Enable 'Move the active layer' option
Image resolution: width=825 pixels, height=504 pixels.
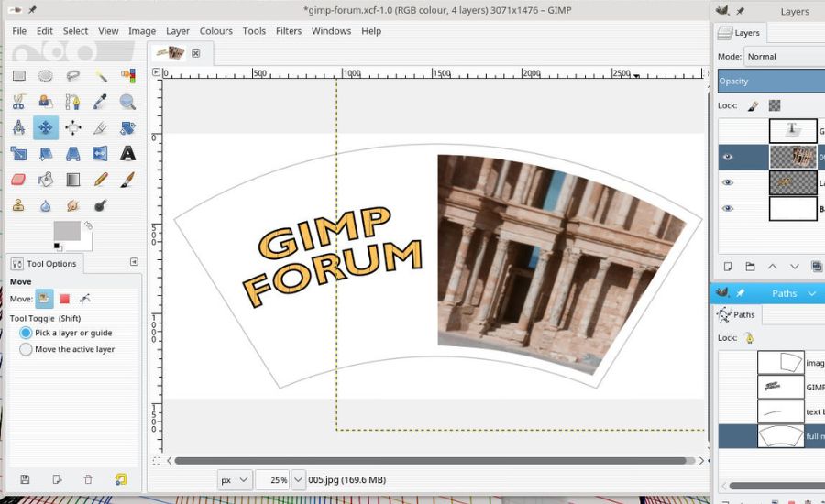(x=26, y=349)
